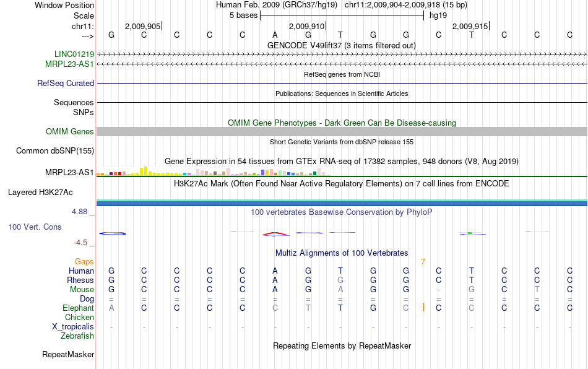Viewport: 588px width, 369px height.
Task: Click the gray OMIM Genes bar
Action: [342, 132]
